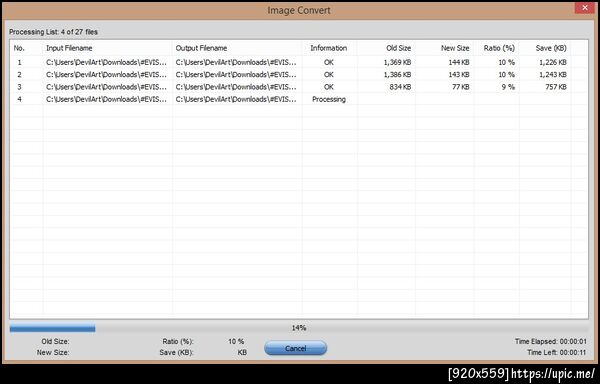The width and height of the screenshot is (600, 384).
Task: Click the summary New Size label below the list
Action: click(53, 352)
